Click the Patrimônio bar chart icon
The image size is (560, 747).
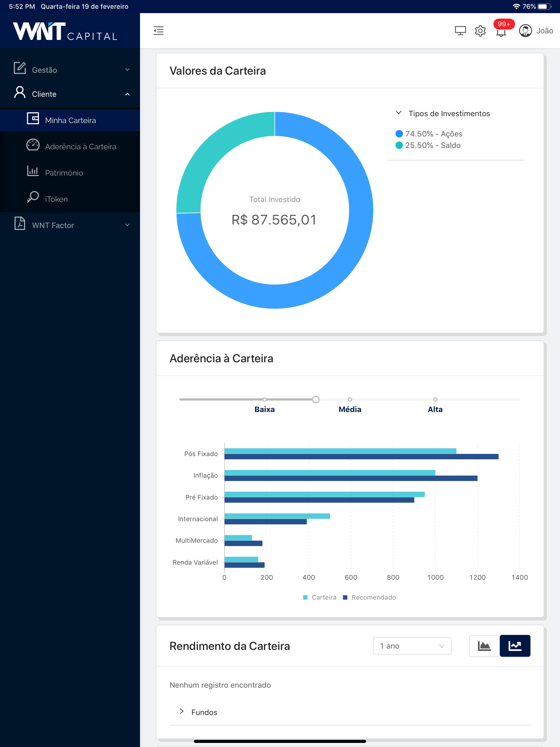tap(33, 171)
